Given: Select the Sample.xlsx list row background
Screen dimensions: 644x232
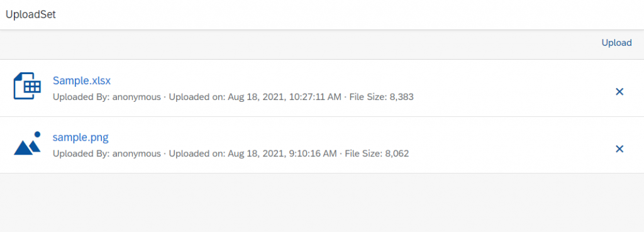Looking at the screenshot, I should point(322,88).
